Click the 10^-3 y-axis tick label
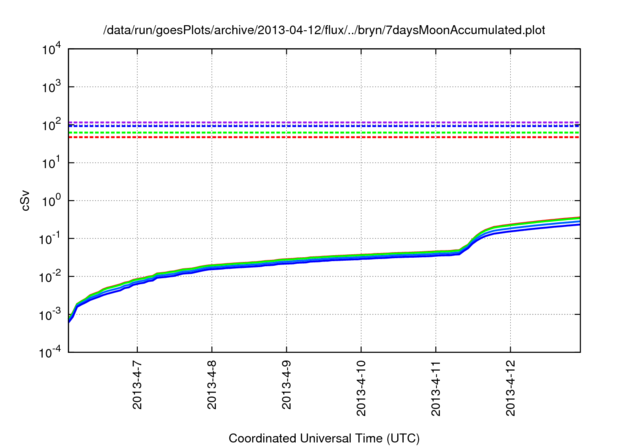Viewport: 640px width, 448px height. click(50, 315)
